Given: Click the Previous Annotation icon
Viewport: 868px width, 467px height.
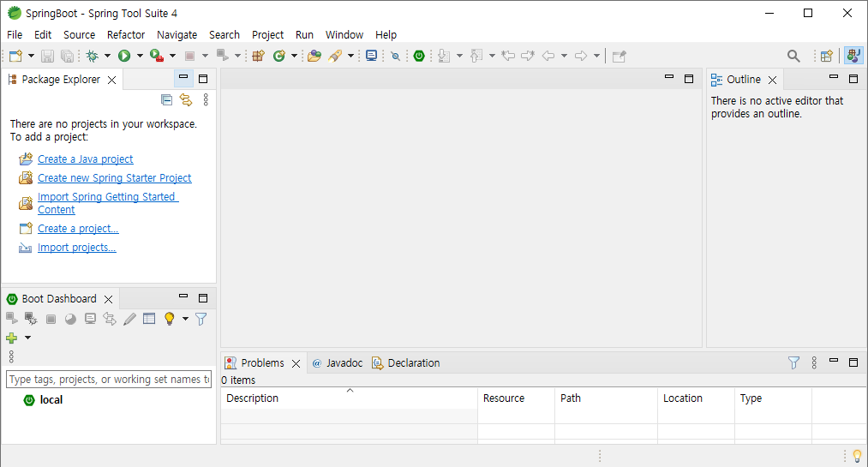Looking at the screenshot, I should pos(476,56).
